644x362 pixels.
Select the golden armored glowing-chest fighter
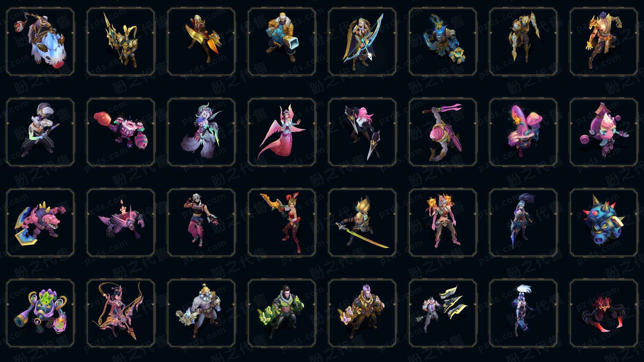pyautogui.click(x=604, y=42)
